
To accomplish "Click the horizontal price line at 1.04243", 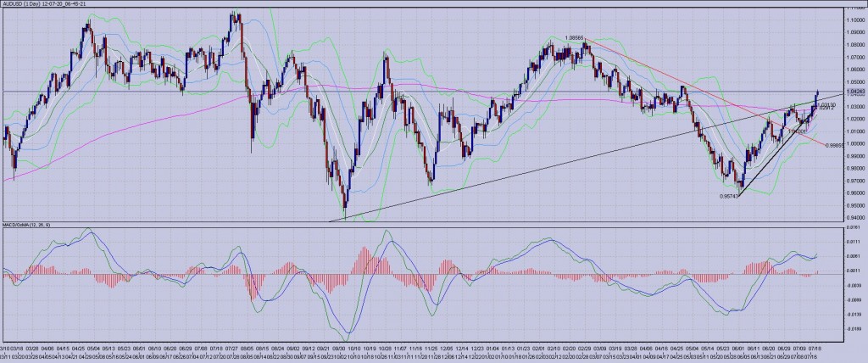I will tap(254, 91).
